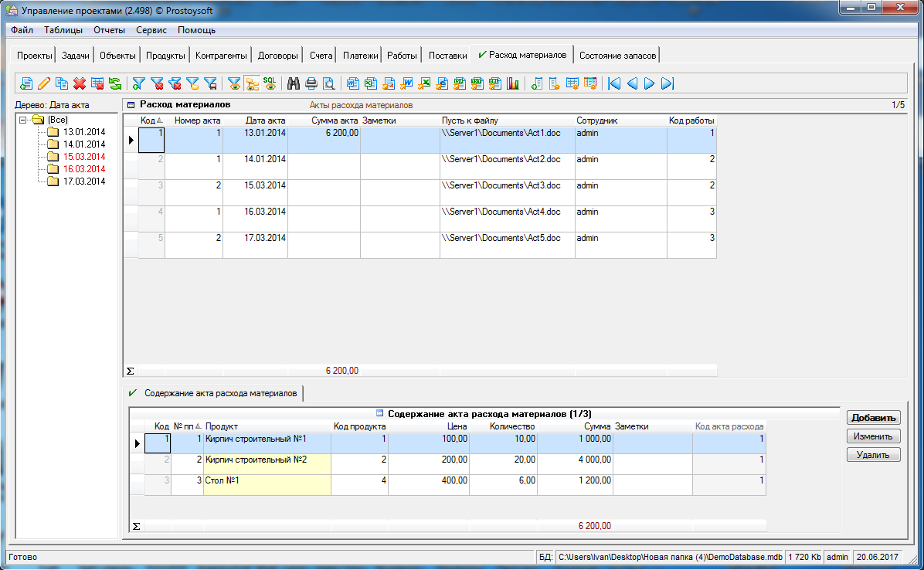The image size is (924, 570).
Task: Select the 13.01.2014 folder in the tree
Action: pos(76,132)
